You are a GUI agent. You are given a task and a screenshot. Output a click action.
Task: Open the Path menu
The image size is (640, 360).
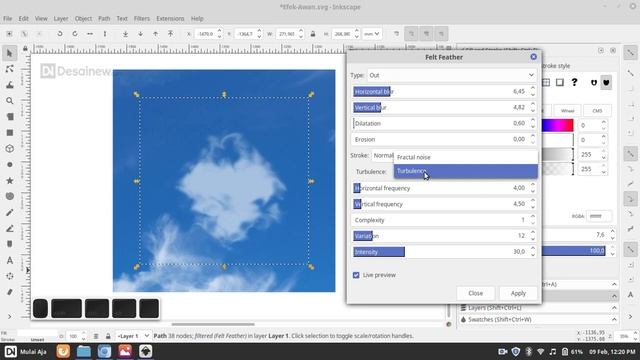[104, 19]
